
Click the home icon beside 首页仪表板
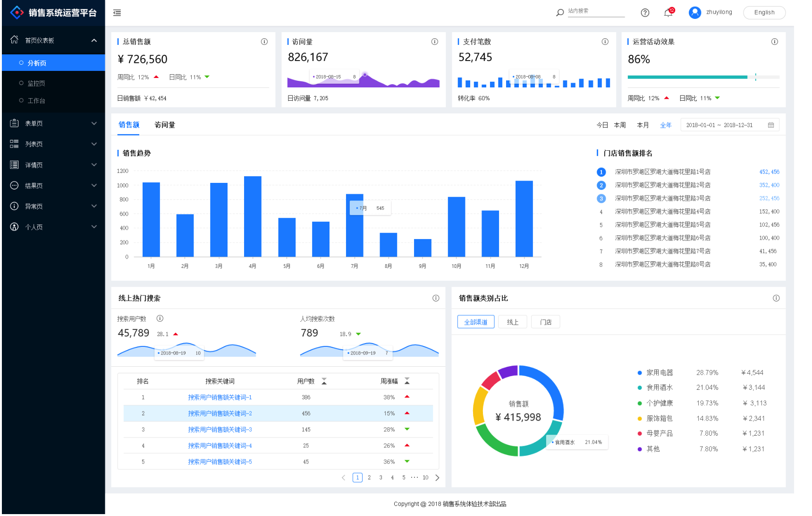tap(14, 40)
